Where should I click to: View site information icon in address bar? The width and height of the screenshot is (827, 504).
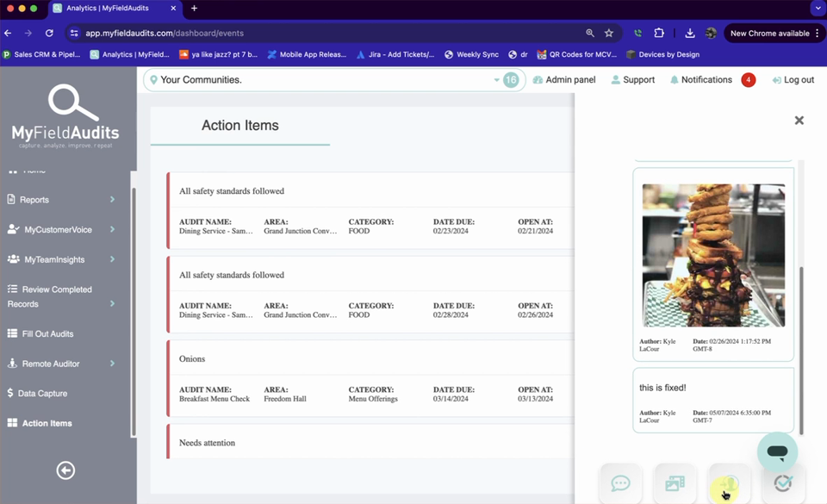[74, 34]
